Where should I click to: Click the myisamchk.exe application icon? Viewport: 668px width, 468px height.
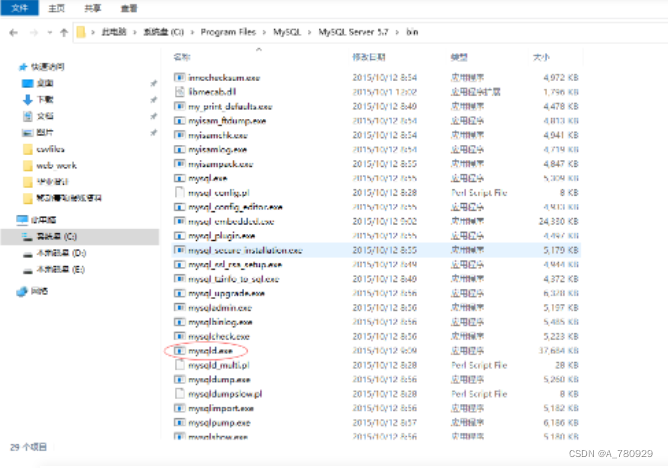179,135
